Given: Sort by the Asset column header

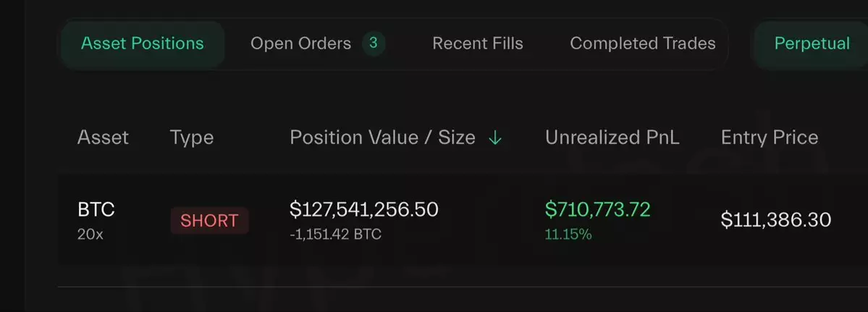Looking at the screenshot, I should tap(103, 138).
